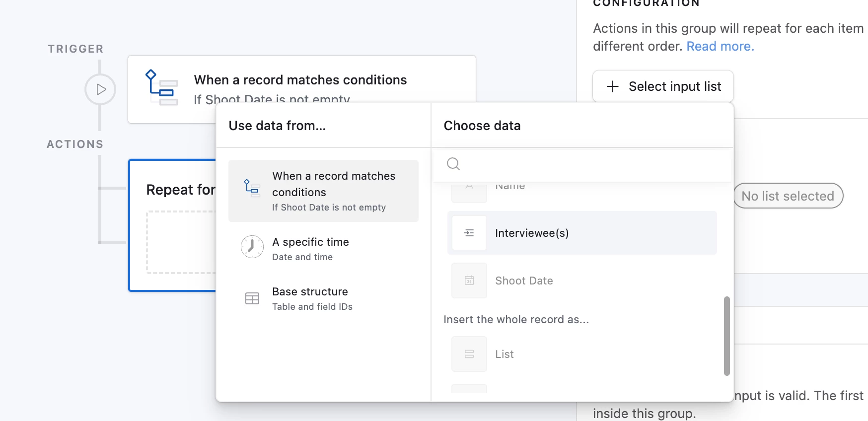This screenshot has width=868, height=421.
Task: Click the clock icon for specific time
Action: pos(252,247)
